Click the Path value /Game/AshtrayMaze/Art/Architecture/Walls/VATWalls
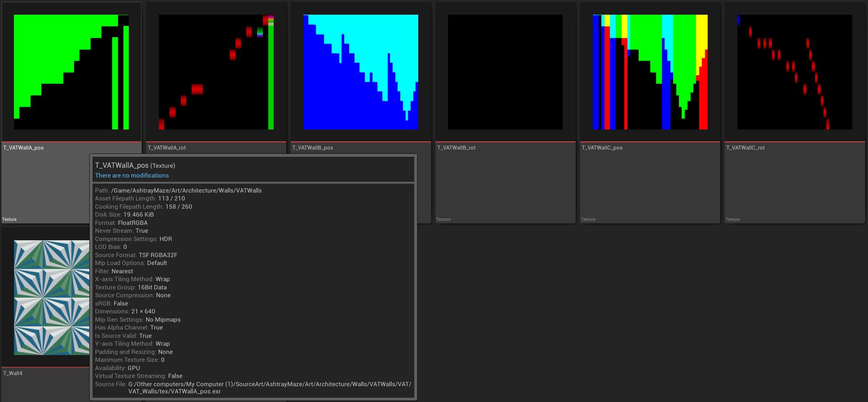The height and width of the screenshot is (402, 868). click(x=187, y=190)
